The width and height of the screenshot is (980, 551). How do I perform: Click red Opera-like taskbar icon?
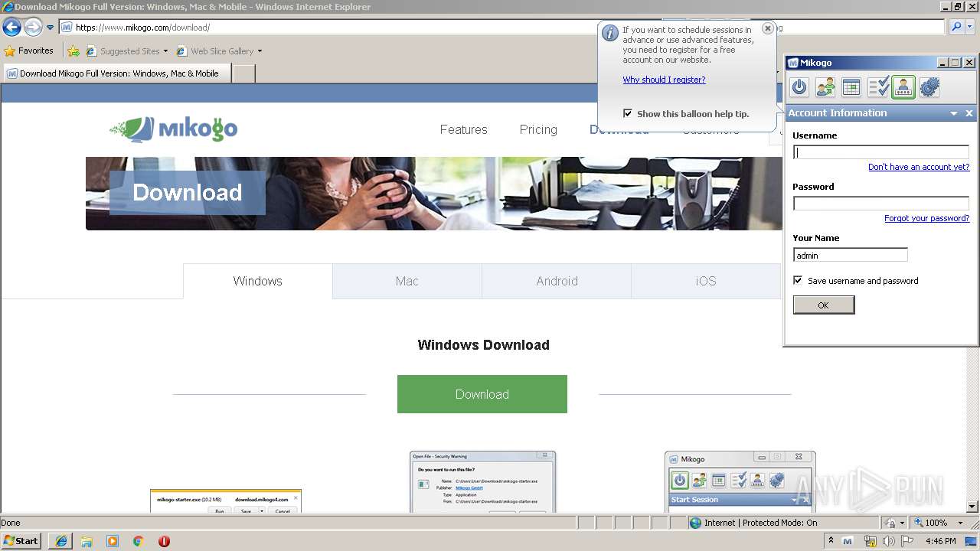coord(164,541)
